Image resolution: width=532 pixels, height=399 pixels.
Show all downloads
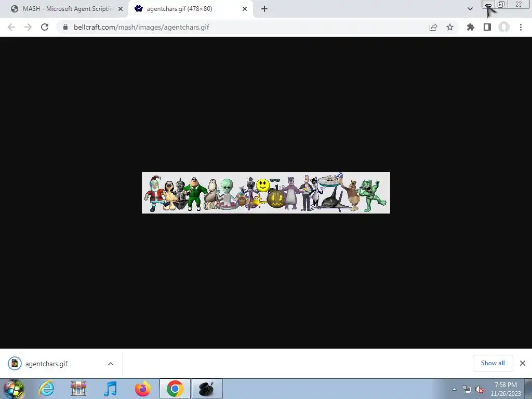pos(493,363)
